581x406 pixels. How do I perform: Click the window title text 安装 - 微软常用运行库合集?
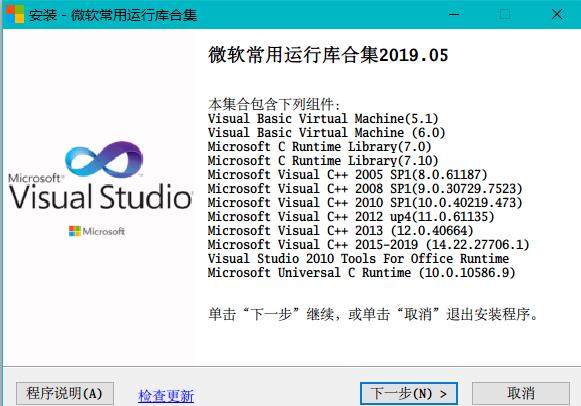pos(113,15)
